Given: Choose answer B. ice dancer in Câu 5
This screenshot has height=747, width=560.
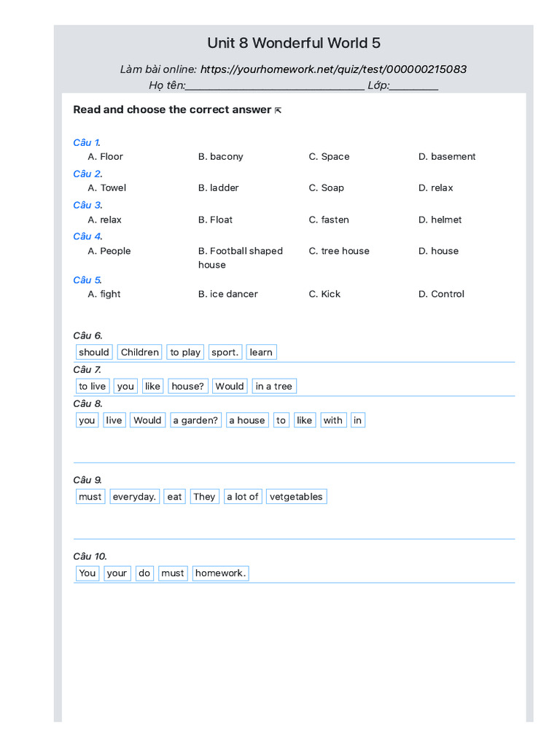Looking at the screenshot, I should click(x=228, y=294).
